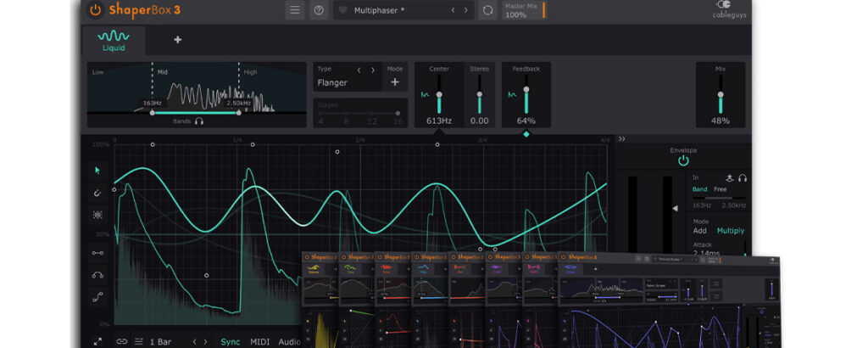The height and width of the screenshot is (348, 868).
Task: Select Free envelope input mode
Action: 721,189
